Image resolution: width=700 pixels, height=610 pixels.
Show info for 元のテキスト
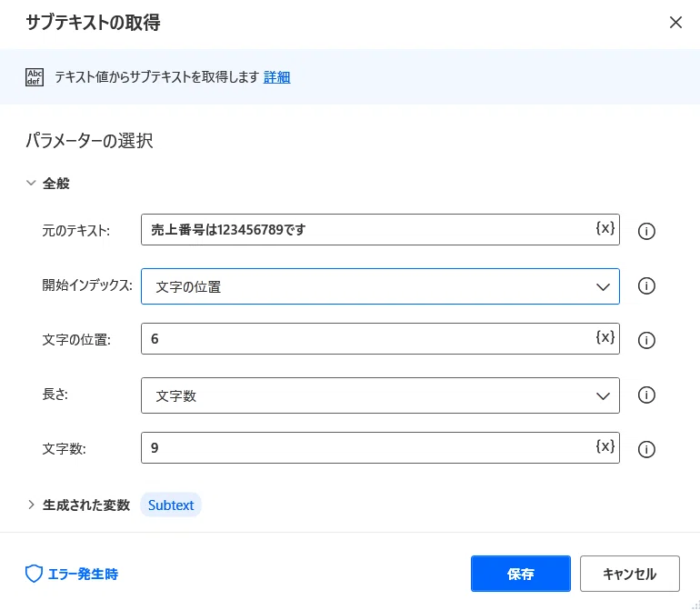click(x=646, y=231)
